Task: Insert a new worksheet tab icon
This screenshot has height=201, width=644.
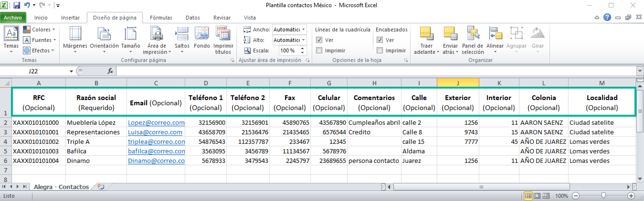Action: coord(101,187)
